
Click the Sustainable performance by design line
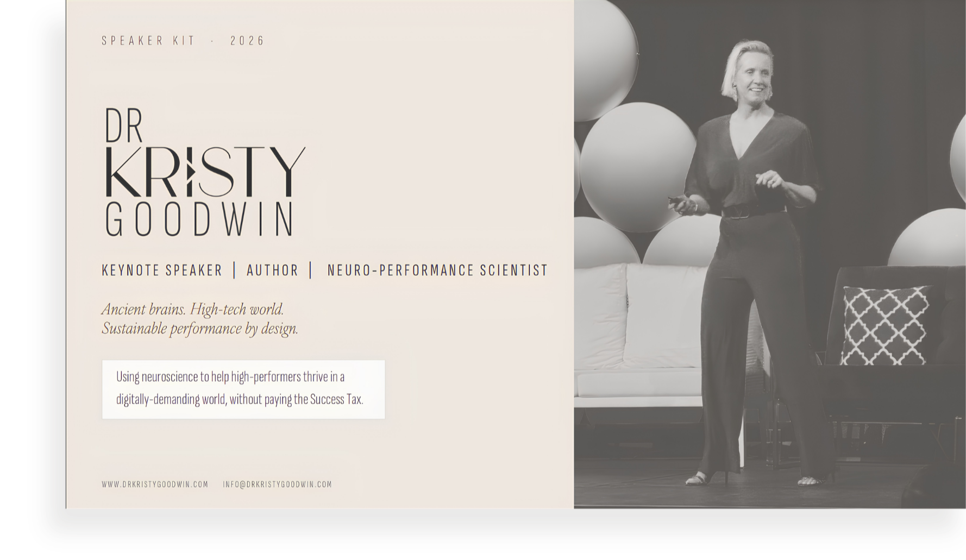(x=200, y=329)
